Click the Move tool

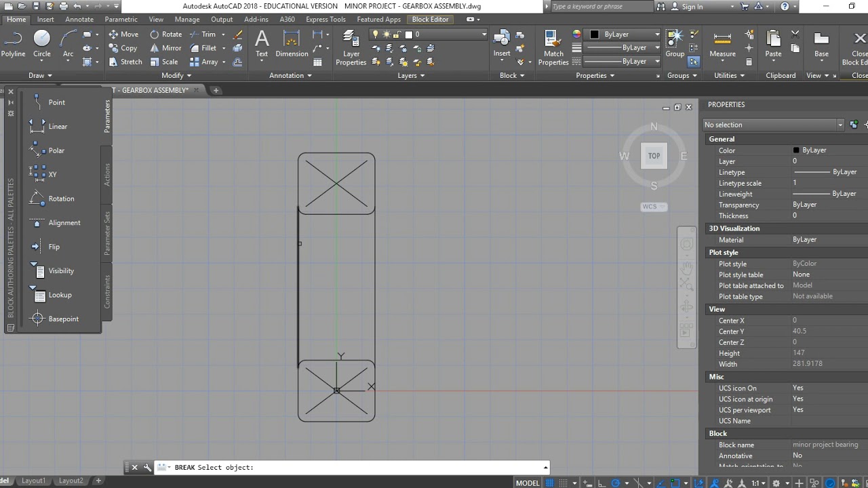tap(123, 34)
